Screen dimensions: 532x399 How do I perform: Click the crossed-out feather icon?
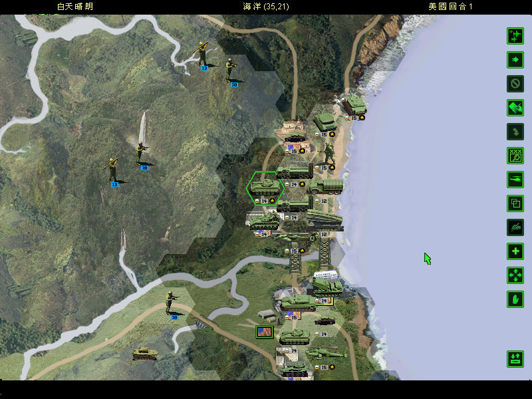(515, 227)
